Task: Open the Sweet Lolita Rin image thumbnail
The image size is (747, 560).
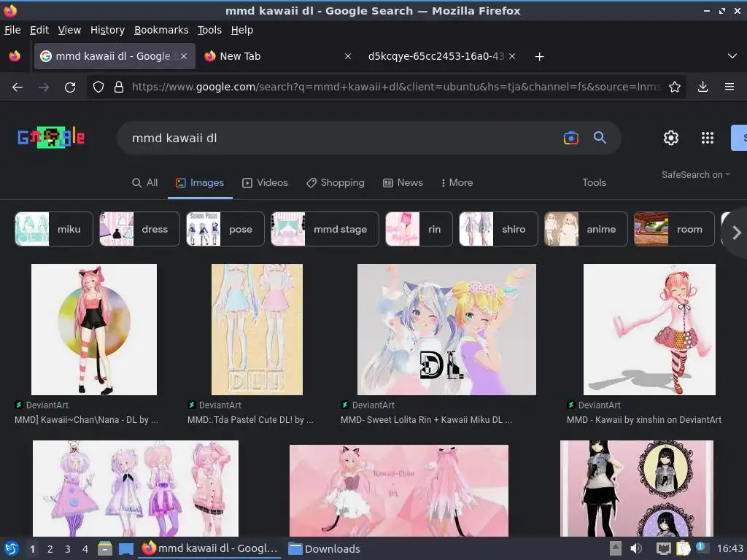Action: point(446,330)
